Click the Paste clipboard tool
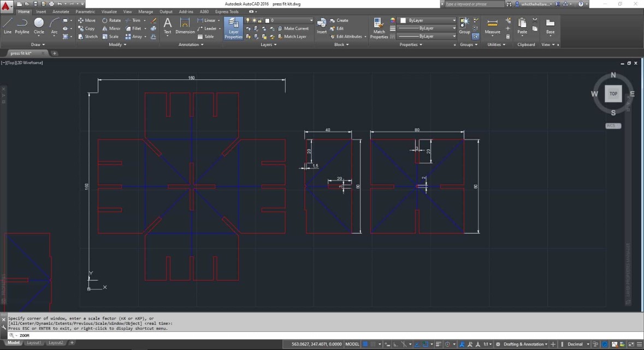This screenshot has width=644, height=350. pos(522,26)
